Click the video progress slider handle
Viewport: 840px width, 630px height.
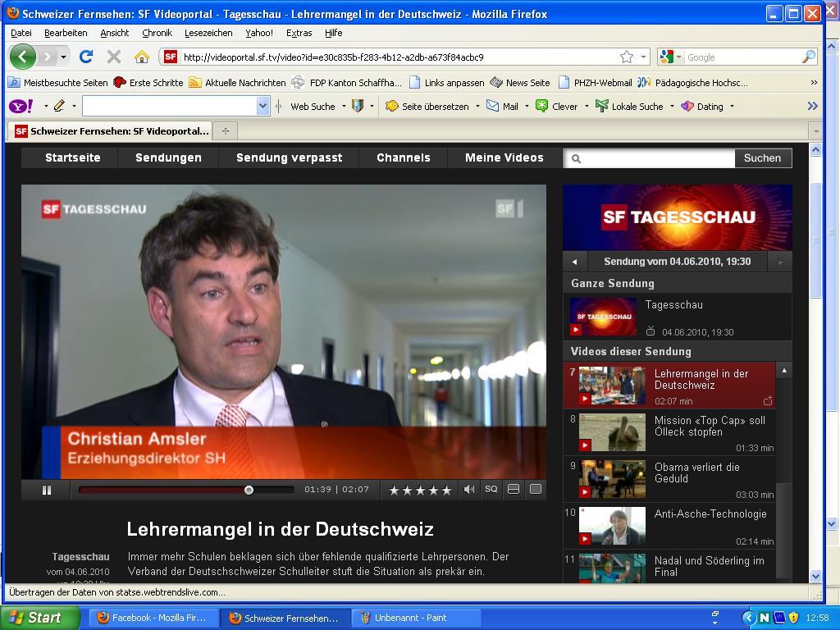249,490
